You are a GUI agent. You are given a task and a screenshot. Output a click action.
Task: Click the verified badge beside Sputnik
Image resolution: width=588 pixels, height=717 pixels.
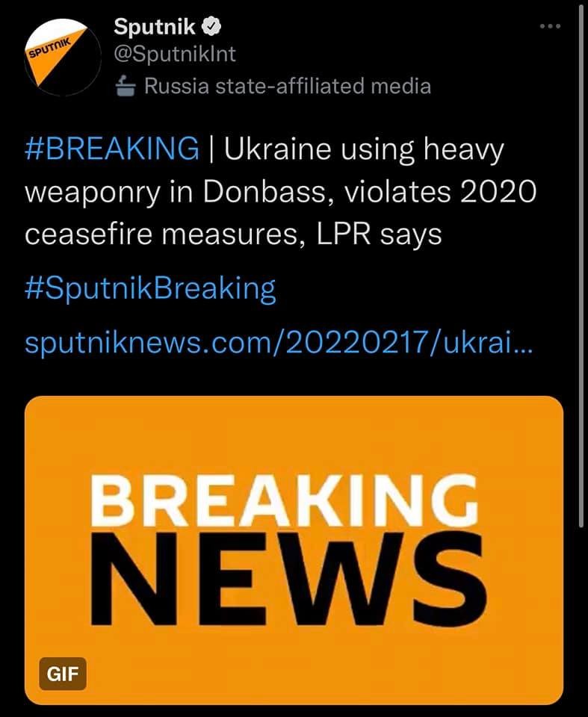tap(211, 27)
